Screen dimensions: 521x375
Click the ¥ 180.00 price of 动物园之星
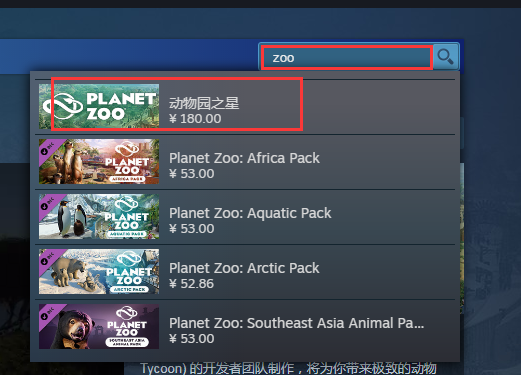click(195, 119)
